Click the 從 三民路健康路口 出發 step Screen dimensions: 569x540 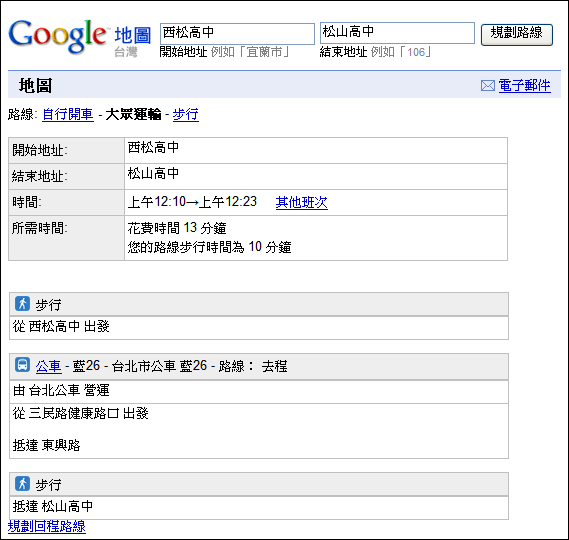[x=81, y=413]
